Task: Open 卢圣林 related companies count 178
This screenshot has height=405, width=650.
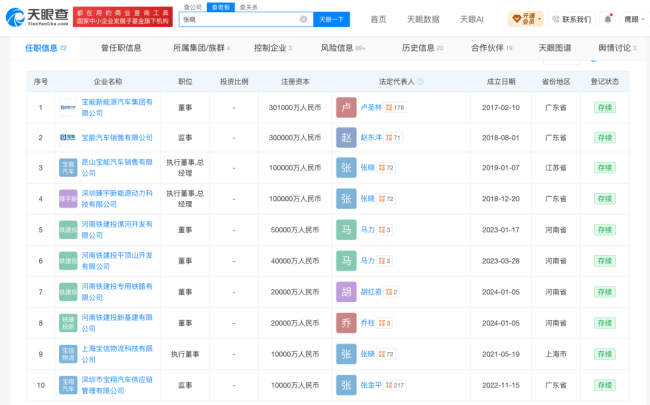Action: [x=395, y=107]
